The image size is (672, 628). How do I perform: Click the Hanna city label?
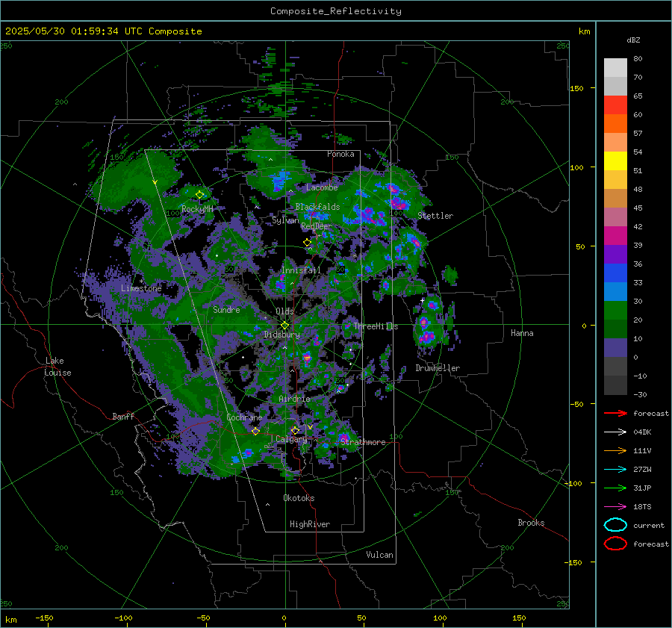pos(522,333)
